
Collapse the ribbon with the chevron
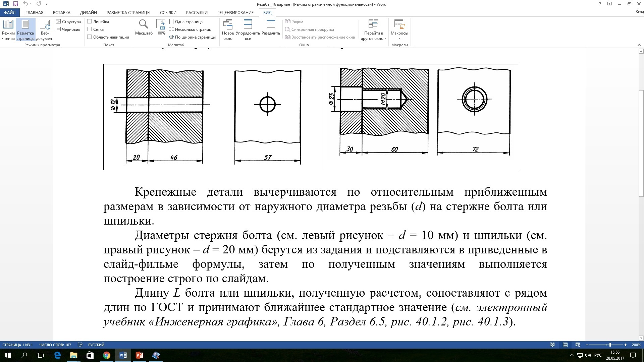click(639, 45)
